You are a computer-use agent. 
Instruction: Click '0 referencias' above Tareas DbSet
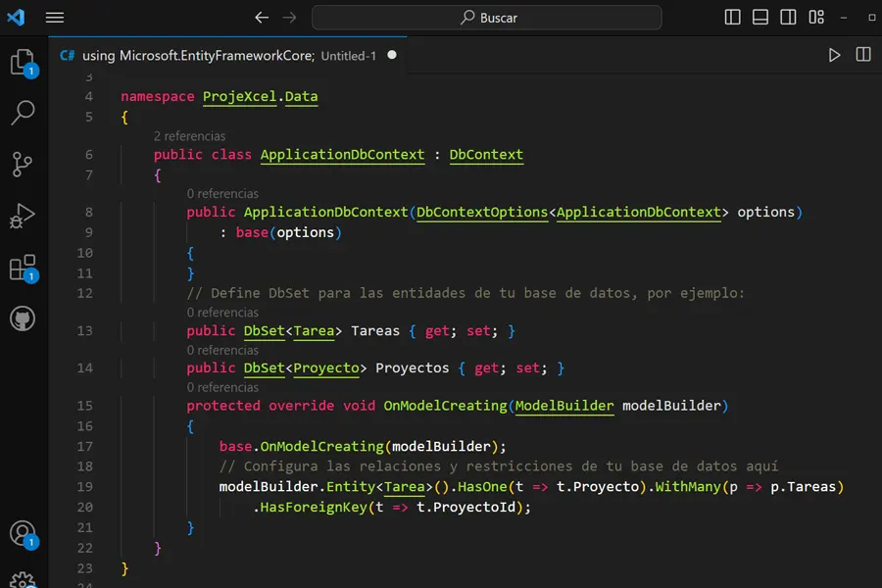222,313
